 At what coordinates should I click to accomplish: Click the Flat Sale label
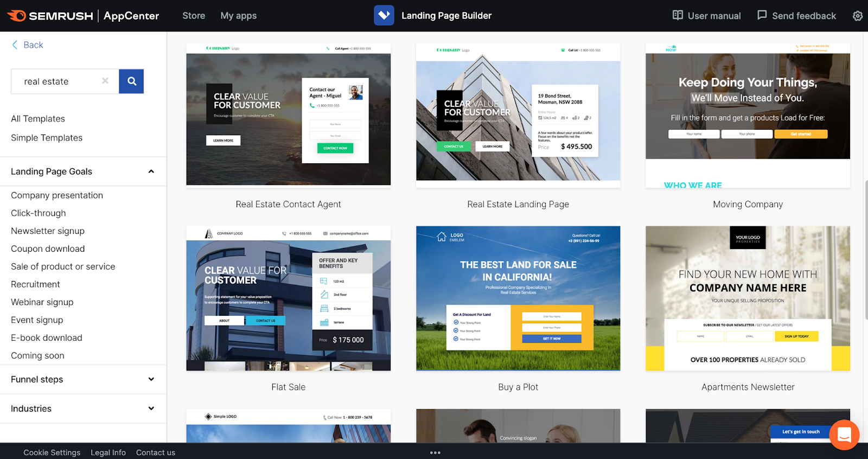coord(289,387)
